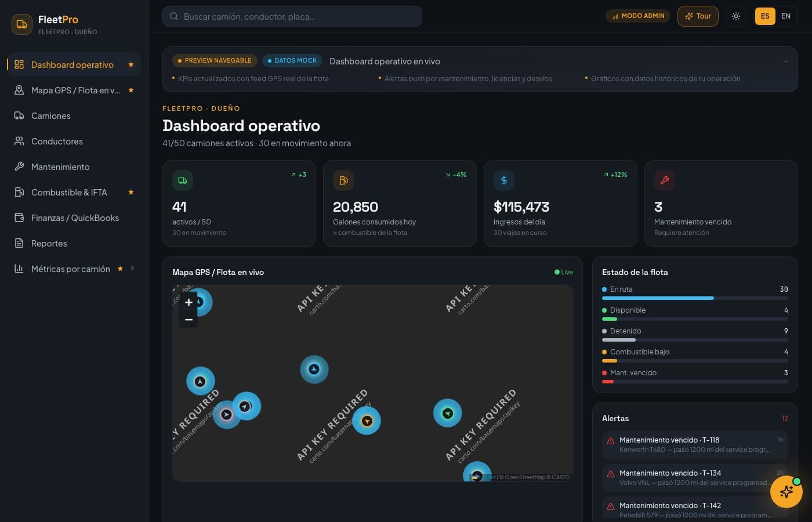Screen dimensions: 812x522
Task: Start the Tour button
Action: [x=698, y=16]
